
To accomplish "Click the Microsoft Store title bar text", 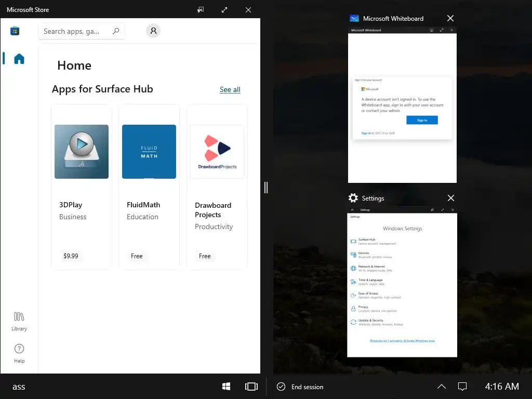I will pyautogui.click(x=28, y=10).
